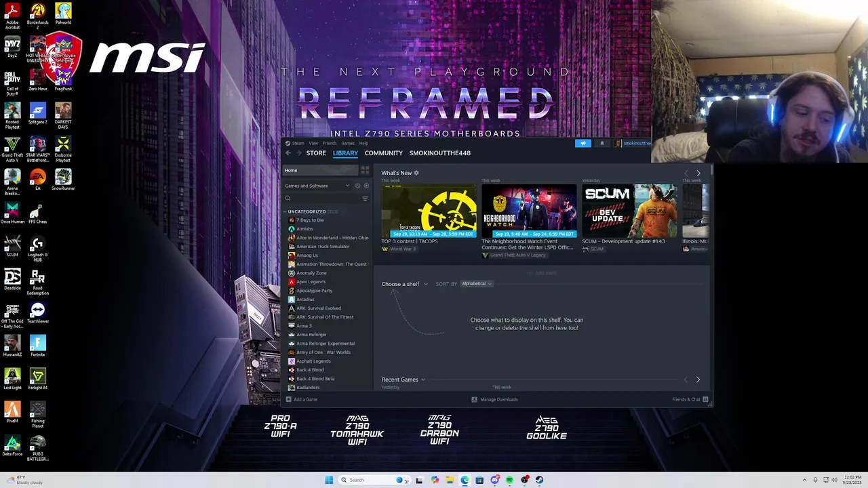Open the Neighborhood Watch event news thumbnail
The height and width of the screenshot is (488, 868).
tap(529, 211)
